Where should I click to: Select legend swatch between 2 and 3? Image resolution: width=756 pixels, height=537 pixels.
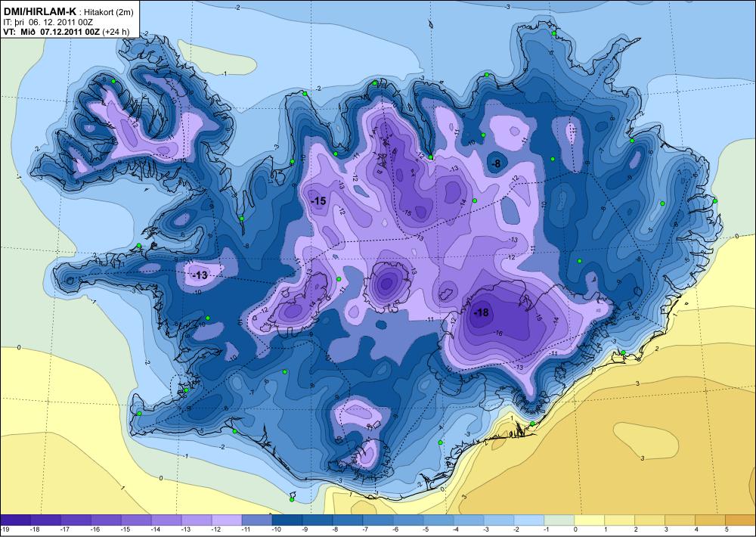(649, 520)
